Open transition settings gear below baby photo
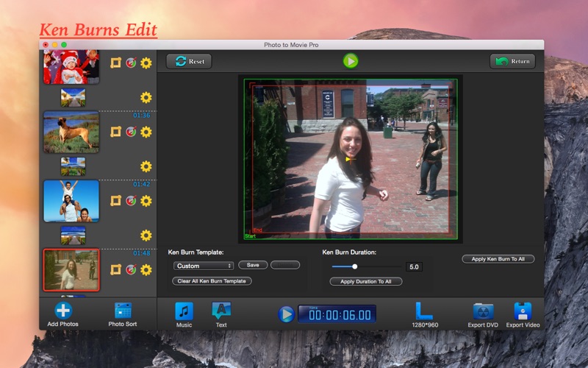 point(146,98)
